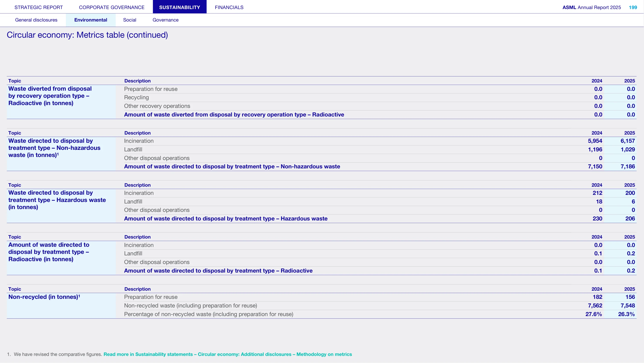Click page number 199

point(633,7)
